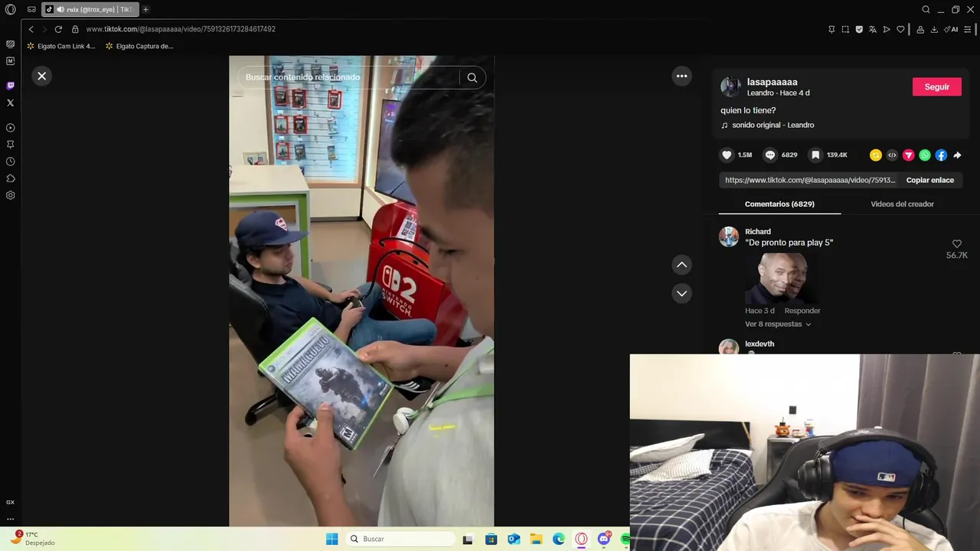The height and width of the screenshot is (551, 980).
Task: Open the lasapaaaaa username link
Action: (x=772, y=82)
